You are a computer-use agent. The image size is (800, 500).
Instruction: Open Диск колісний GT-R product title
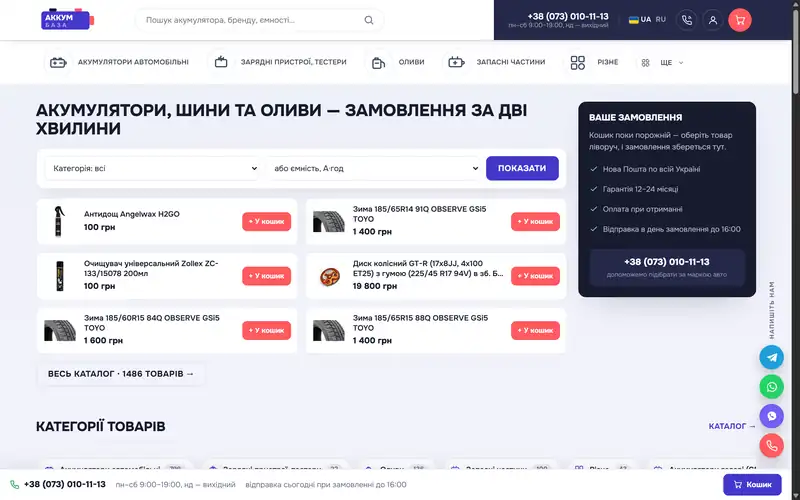pyautogui.click(x=428, y=268)
